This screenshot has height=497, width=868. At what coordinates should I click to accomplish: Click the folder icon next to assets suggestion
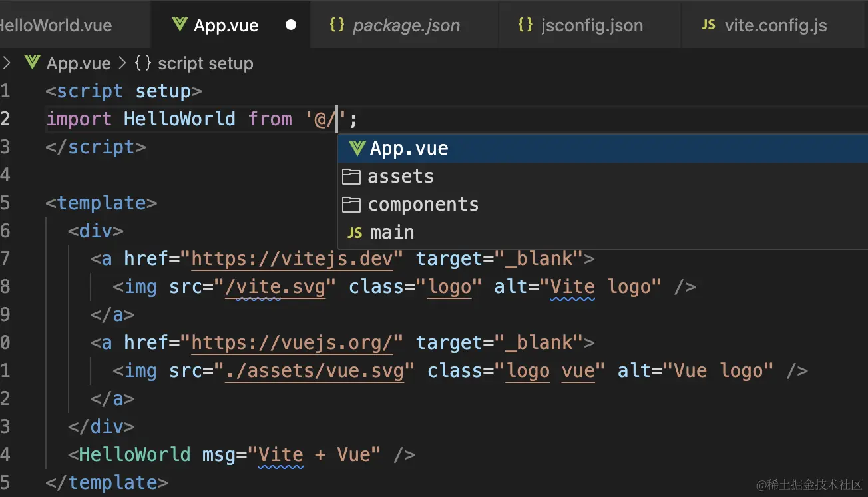(x=351, y=177)
